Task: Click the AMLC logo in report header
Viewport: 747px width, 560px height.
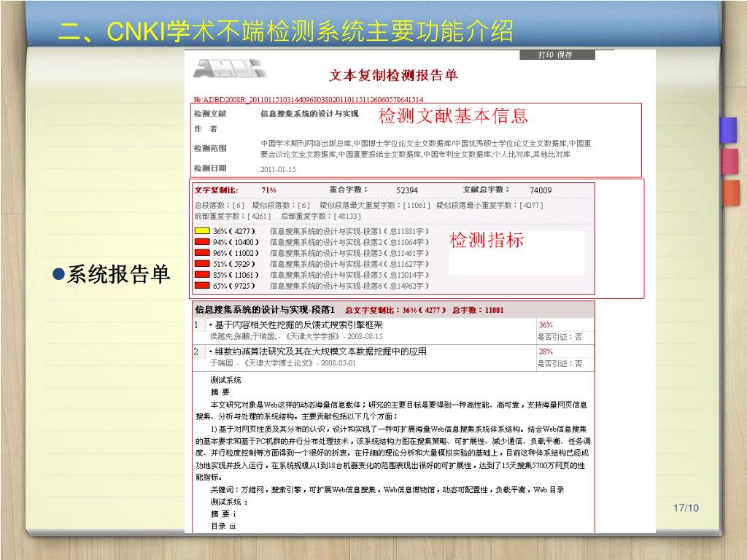Action: [x=229, y=69]
